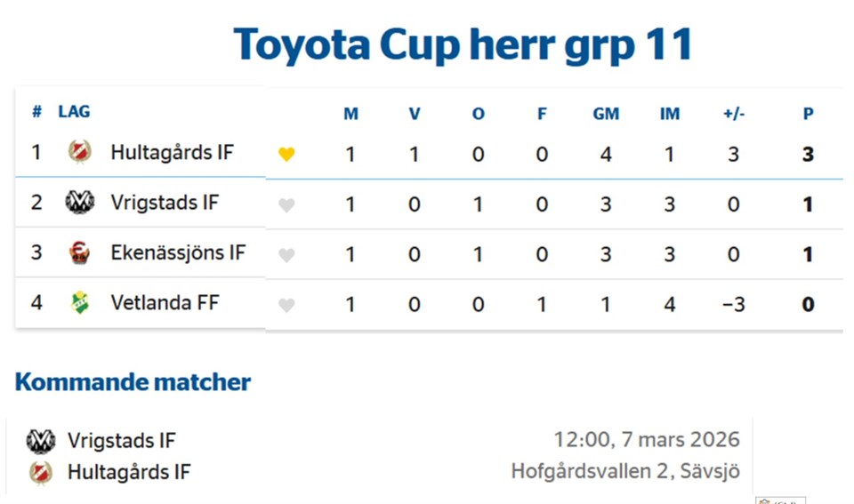Screen dimensions: 854x504
Task: Click the +/- goal difference header
Action: (734, 114)
